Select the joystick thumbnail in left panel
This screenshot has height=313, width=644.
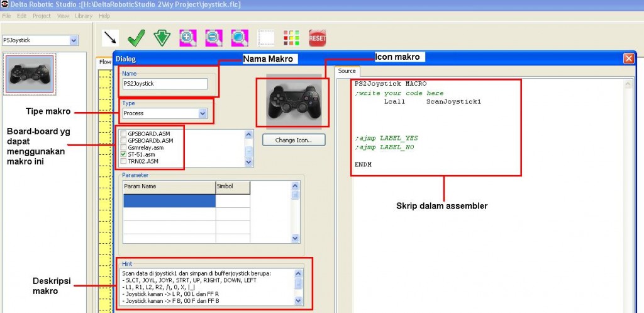tap(30, 74)
